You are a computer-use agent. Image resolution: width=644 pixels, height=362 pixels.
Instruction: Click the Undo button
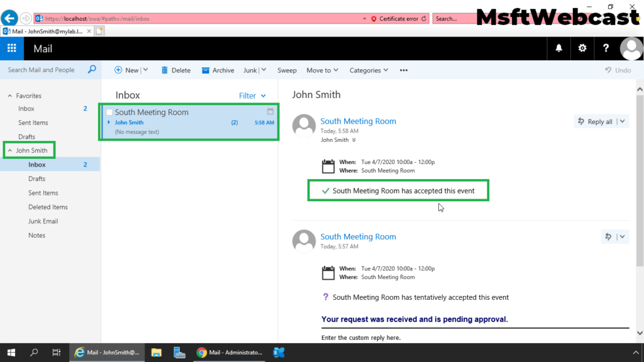point(618,70)
